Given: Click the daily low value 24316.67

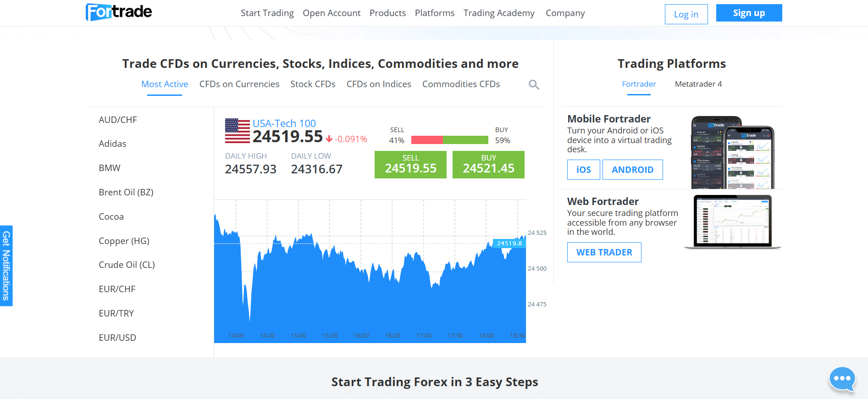Looking at the screenshot, I should pyautogui.click(x=317, y=169).
